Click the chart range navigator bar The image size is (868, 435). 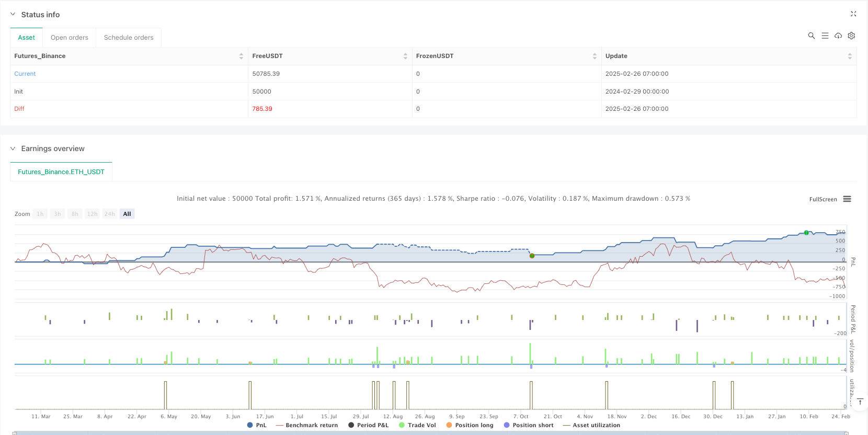pyautogui.click(x=429, y=433)
